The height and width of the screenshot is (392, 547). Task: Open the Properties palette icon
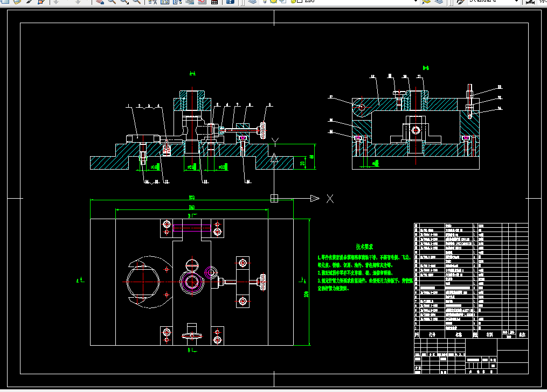(153, 2)
